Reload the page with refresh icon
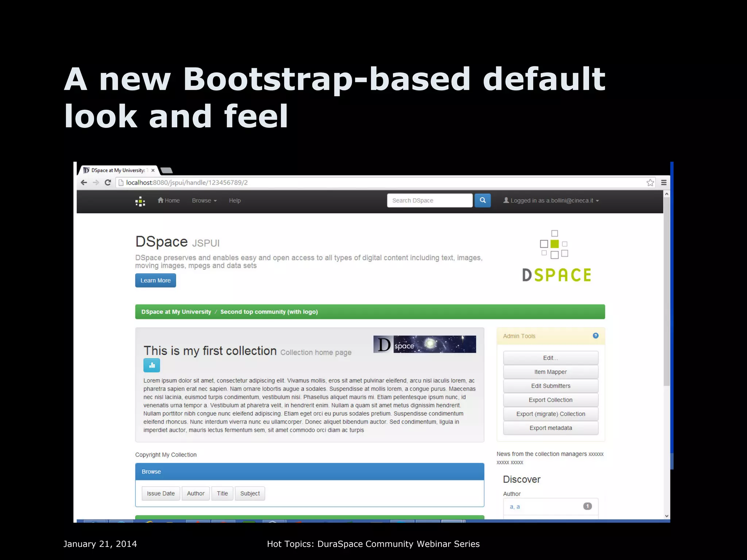 108,183
